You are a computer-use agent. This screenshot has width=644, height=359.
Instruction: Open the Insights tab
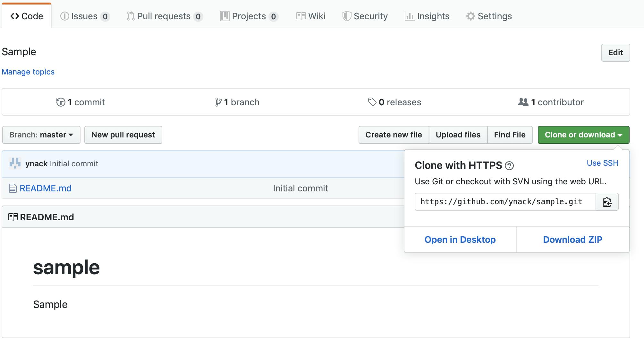click(427, 16)
